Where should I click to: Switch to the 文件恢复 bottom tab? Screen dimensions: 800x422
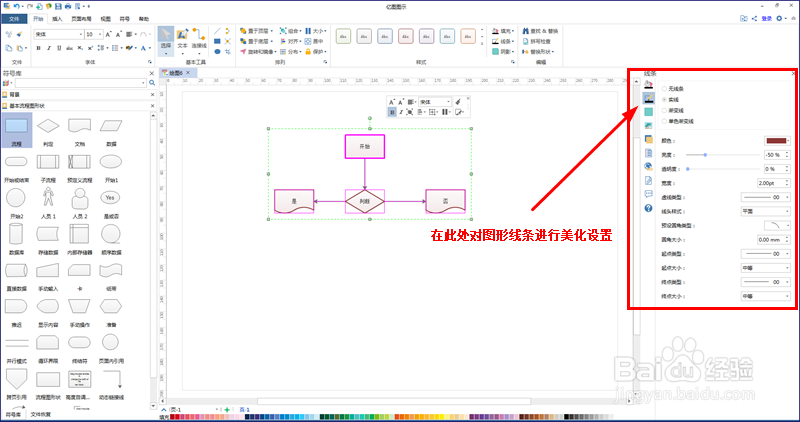(x=41, y=414)
